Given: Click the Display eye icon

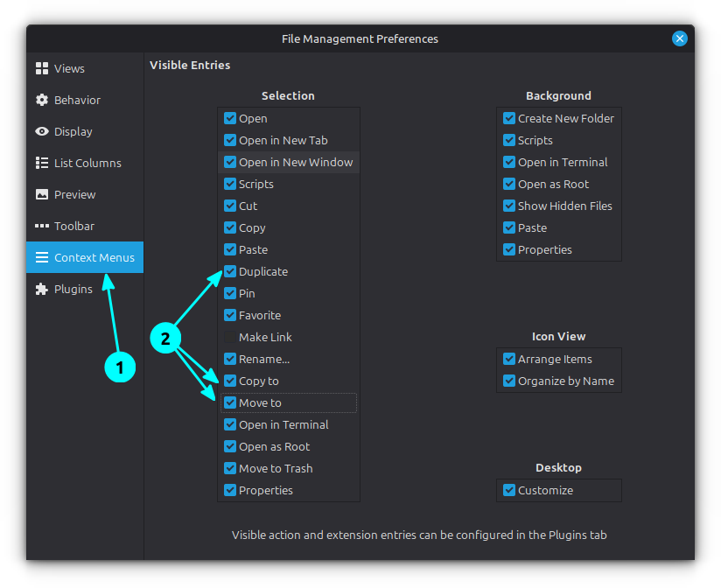Looking at the screenshot, I should (x=41, y=131).
